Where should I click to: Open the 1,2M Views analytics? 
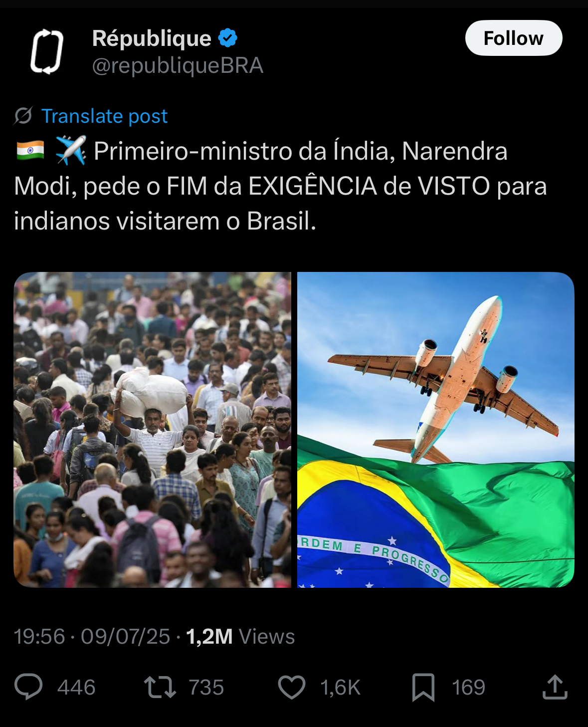click(240, 636)
